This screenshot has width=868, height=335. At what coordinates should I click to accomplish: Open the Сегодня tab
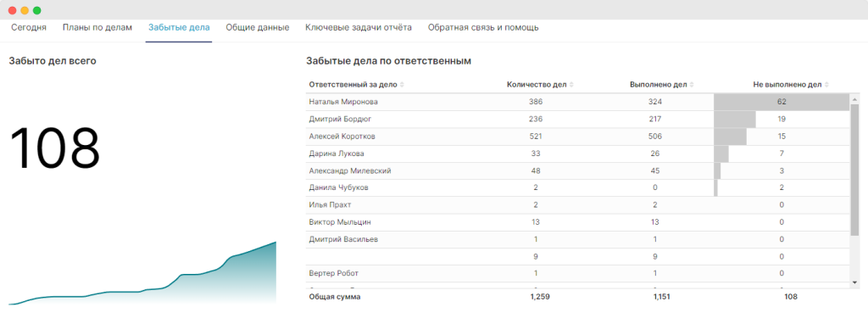click(x=29, y=28)
